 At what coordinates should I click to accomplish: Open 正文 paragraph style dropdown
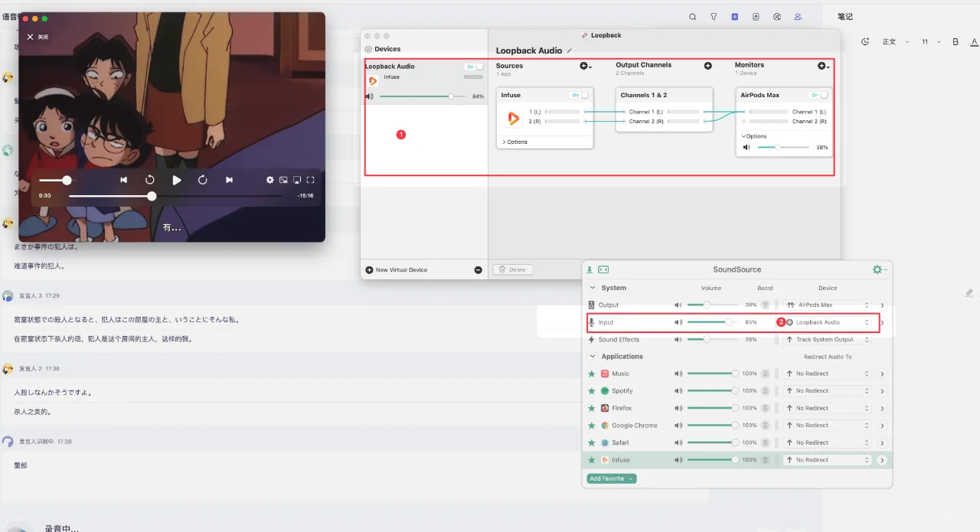(x=895, y=42)
